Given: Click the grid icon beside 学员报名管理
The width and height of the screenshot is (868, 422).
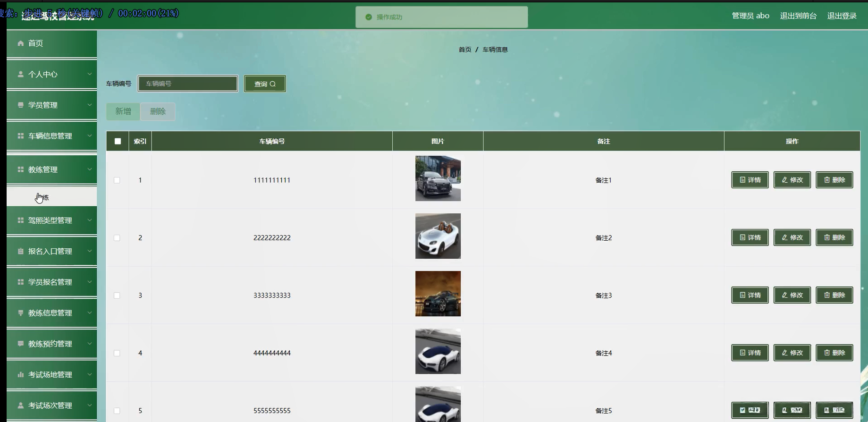Looking at the screenshot, I should tap(21, 282).
